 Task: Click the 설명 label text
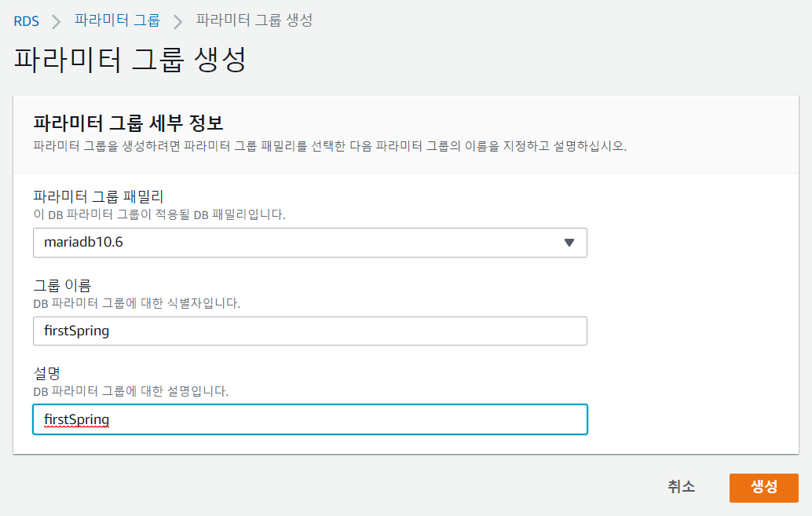pyautogui.click(x=46, y=373)
